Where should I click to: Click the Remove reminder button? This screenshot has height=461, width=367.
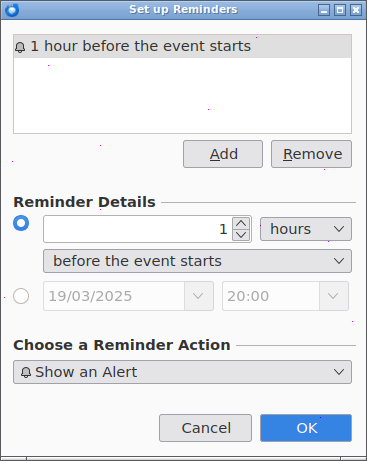tap(311, 154)
